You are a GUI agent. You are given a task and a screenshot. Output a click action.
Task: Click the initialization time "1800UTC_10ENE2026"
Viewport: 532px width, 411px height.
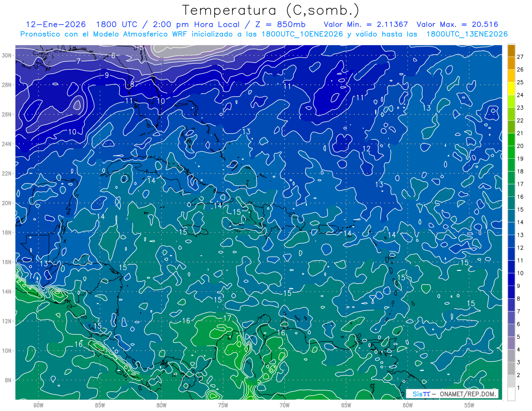tap(301, 34)
